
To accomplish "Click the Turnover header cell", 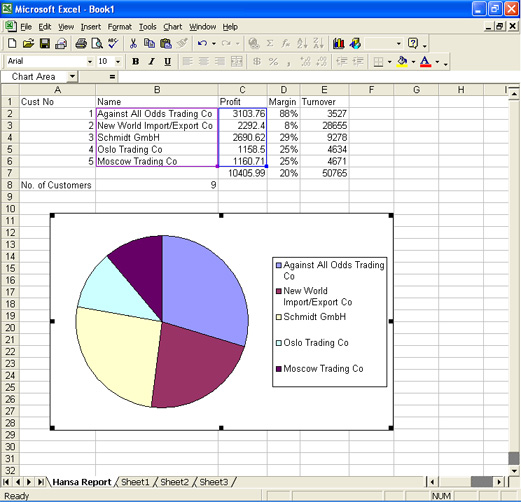I will coord(324,102).
